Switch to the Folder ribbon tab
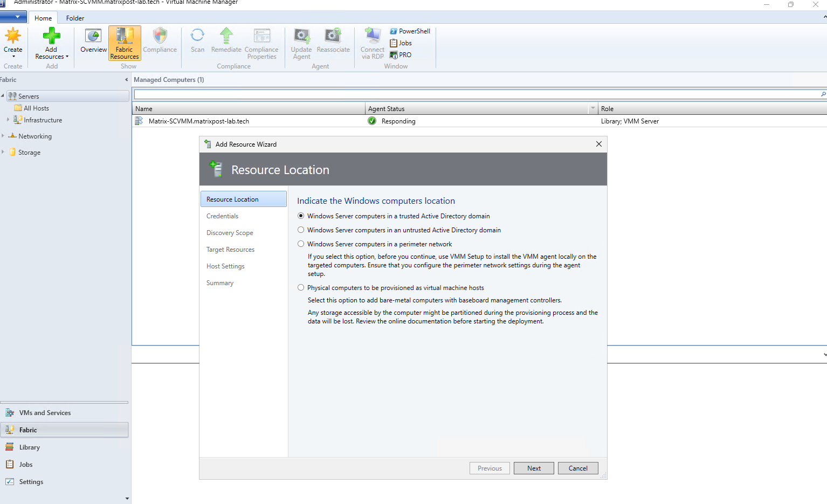This screenshot has height=504, width=827. click(75, 18)
